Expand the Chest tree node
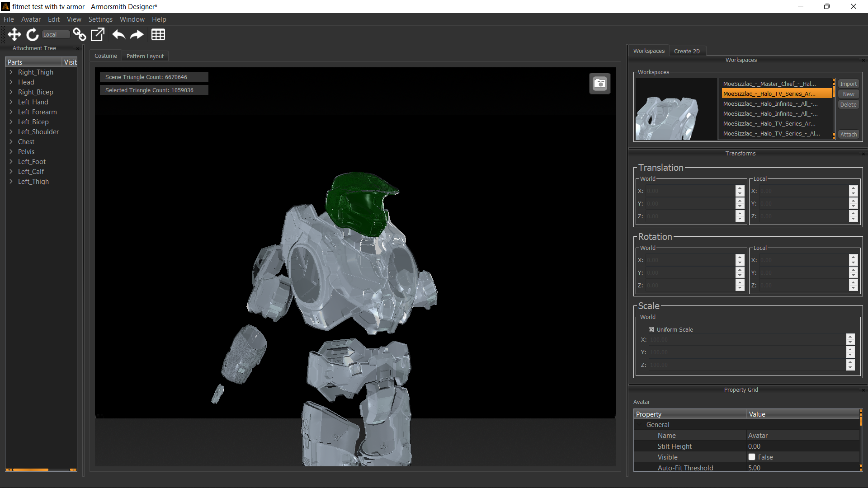Screen dimensions: 868x488 pos(11,142)
